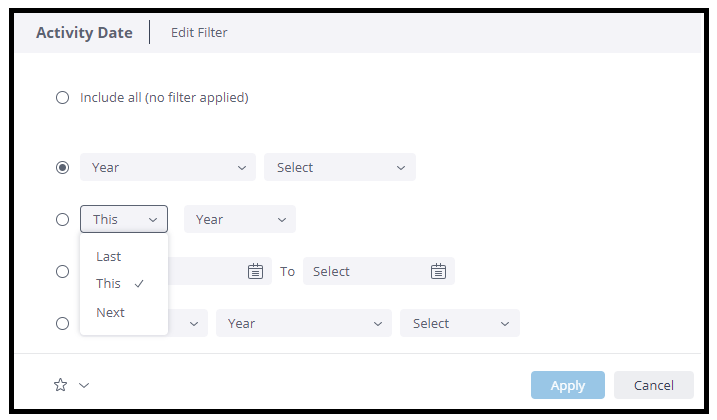Click the Apply button

pos(567,385)
